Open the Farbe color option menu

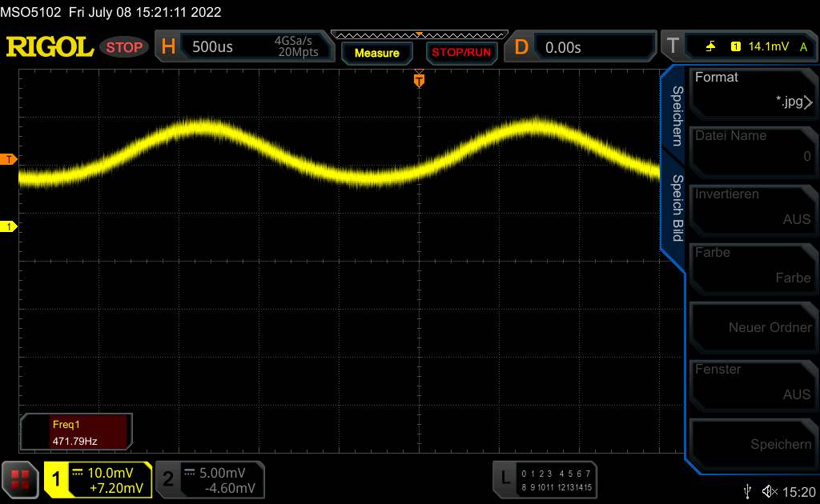750,265
